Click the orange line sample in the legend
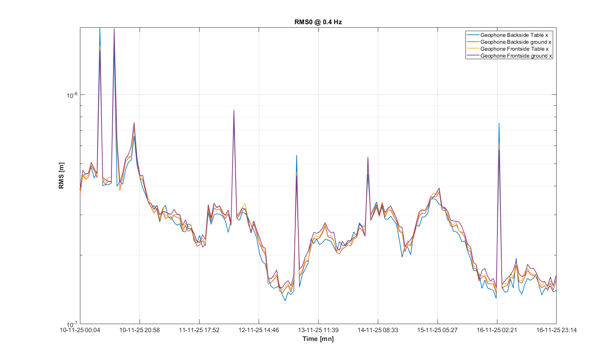The height and width of the screenshot is (364, 615). [x=473, y=42]
